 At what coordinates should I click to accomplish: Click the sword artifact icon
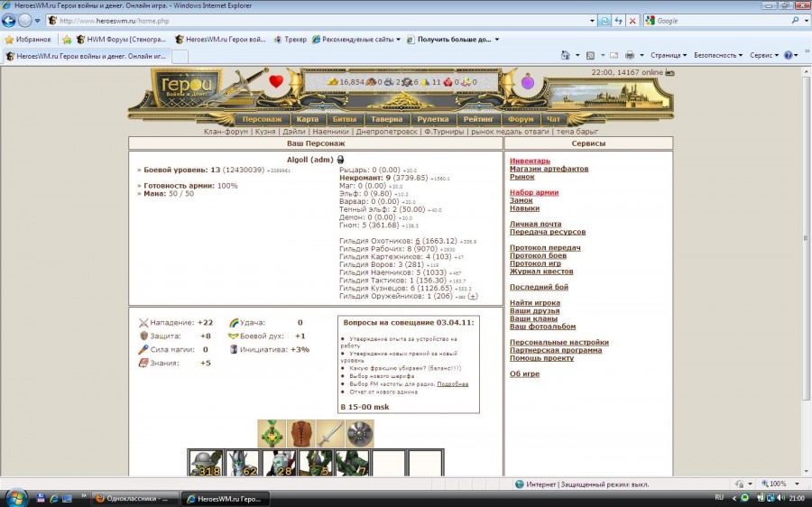[x=330, y=433]
